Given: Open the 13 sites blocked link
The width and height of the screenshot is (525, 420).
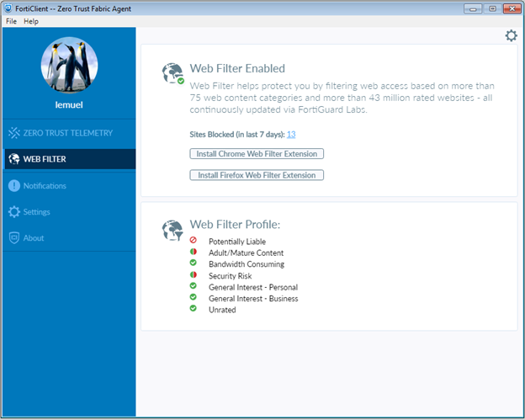Looking at the screenshot, I should point(291,135).
